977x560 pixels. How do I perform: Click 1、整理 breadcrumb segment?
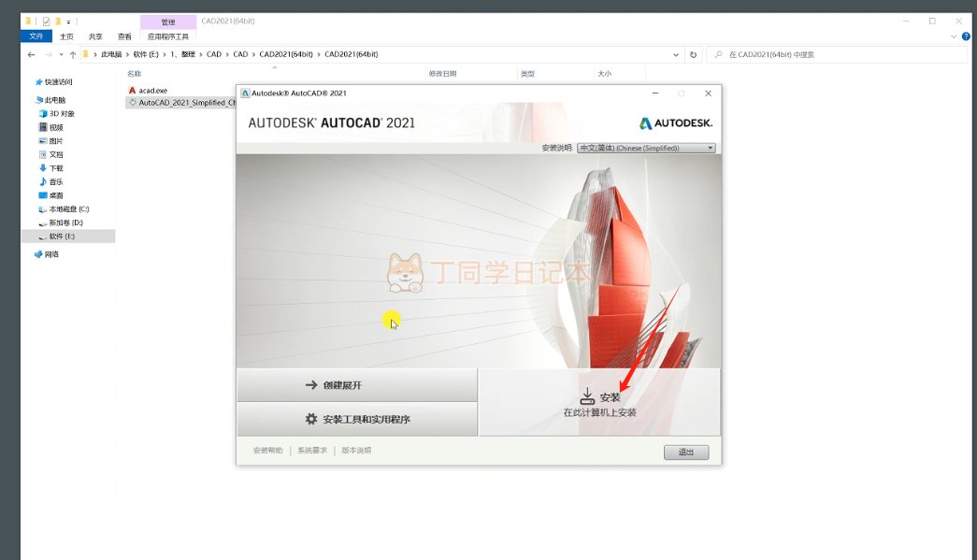[182, 55]
